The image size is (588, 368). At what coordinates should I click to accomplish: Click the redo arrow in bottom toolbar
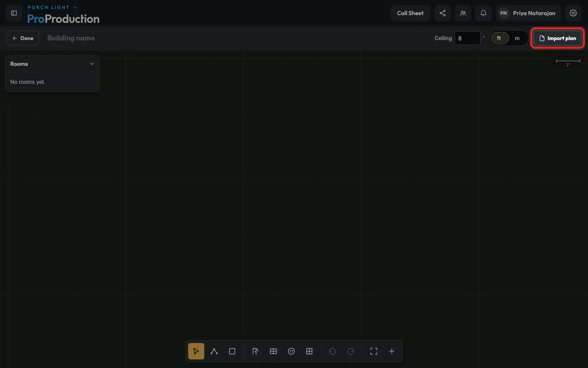tap(350, 351)
